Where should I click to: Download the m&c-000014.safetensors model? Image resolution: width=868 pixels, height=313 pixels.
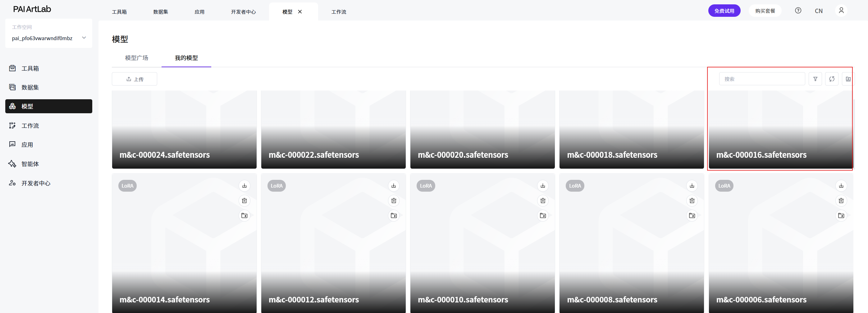point(244,185)
